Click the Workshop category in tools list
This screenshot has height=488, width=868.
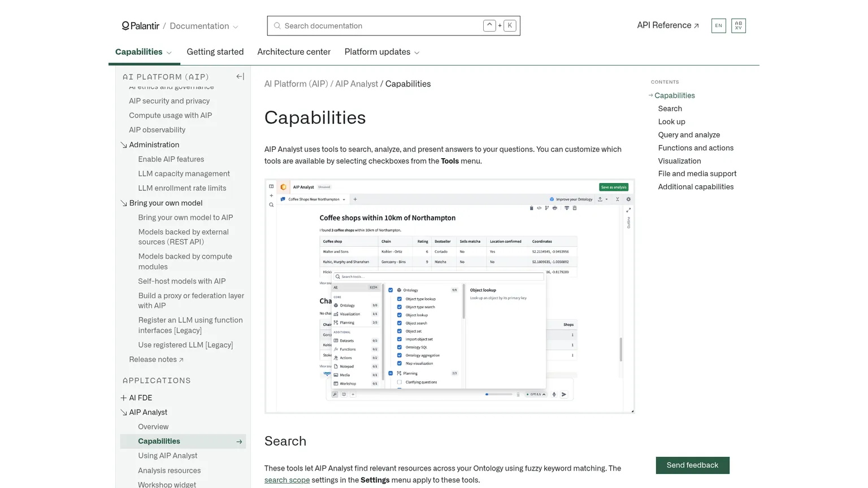(356, 384)
